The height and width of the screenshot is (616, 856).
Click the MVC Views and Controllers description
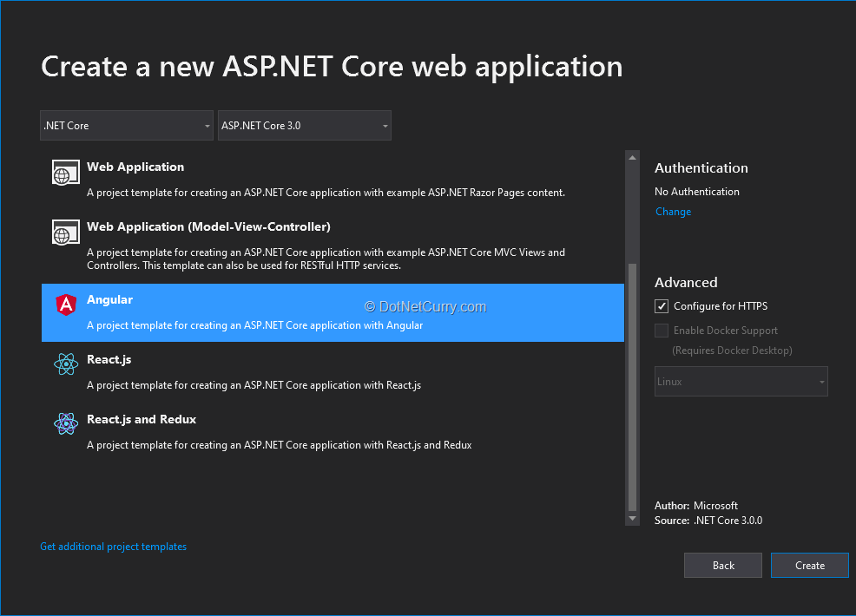pos(326,259)
